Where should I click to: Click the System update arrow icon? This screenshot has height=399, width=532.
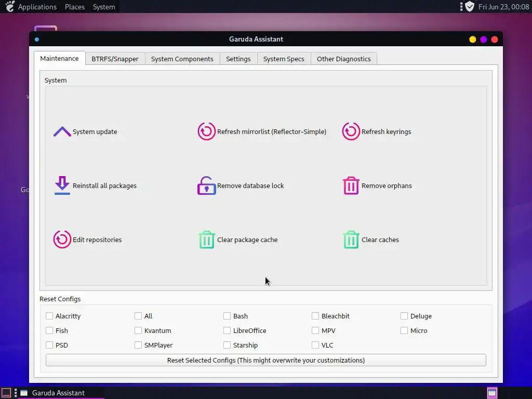pyautogui.click(x=62, y=131)
